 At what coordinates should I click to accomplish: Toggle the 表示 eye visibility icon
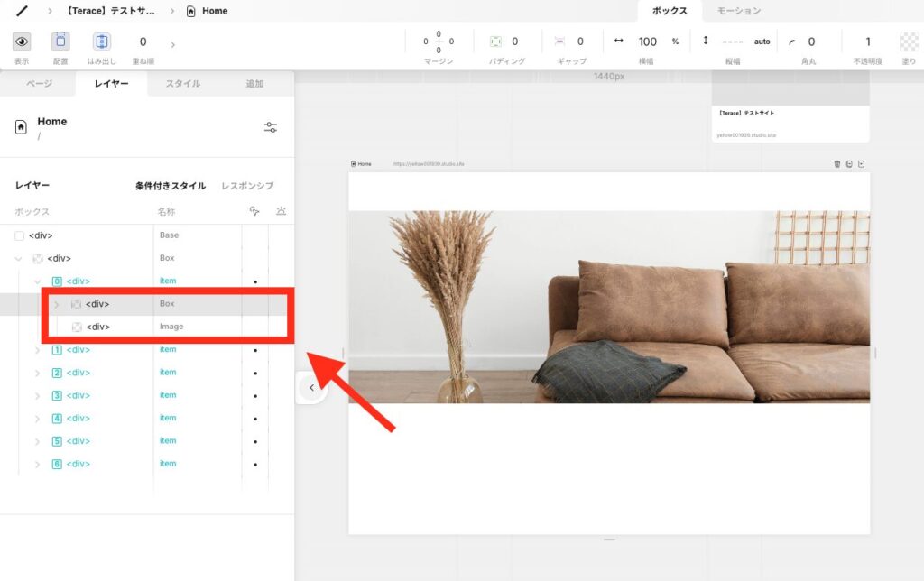click(22, 41)
